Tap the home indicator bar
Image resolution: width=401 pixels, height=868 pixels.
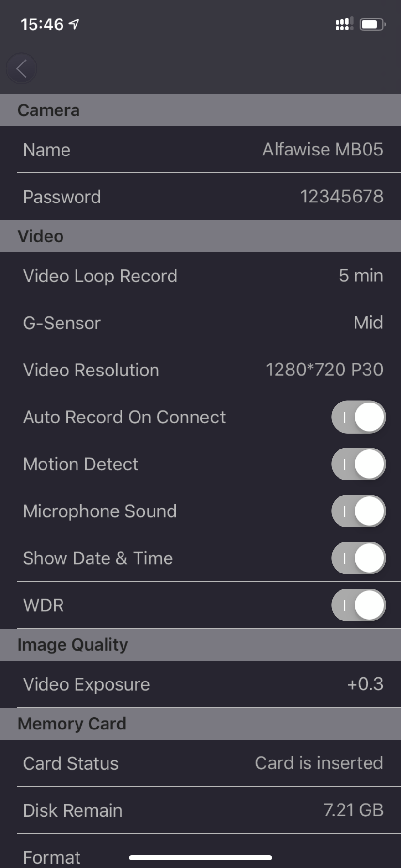pos(200,858)
